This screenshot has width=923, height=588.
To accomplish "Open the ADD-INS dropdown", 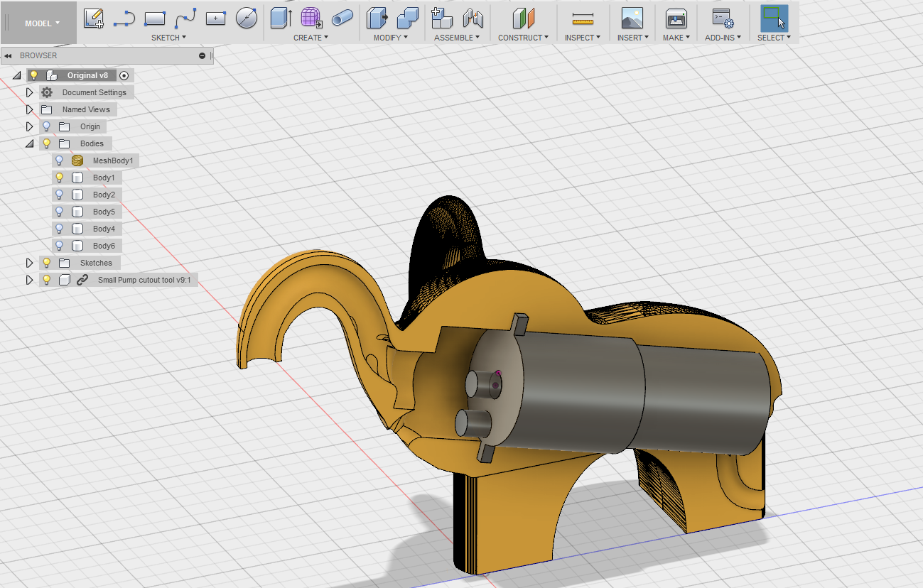I will (723, 38).
